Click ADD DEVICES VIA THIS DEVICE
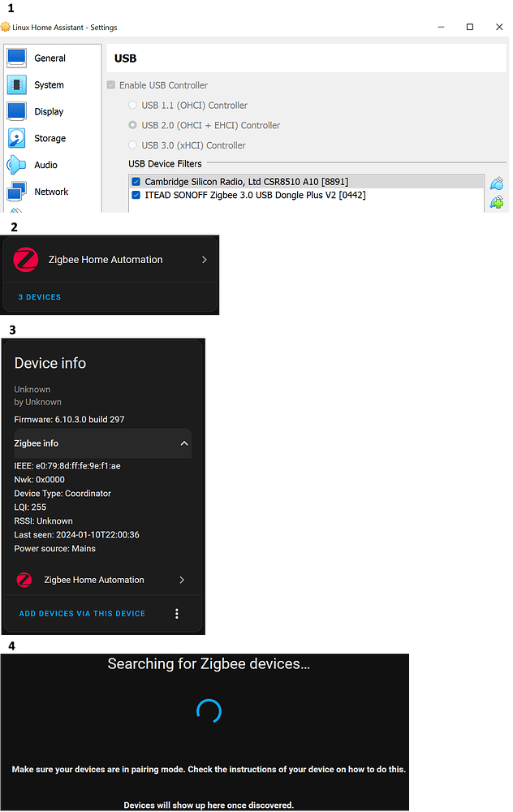The width and height of the screenshot is (513, 812). point(82,613)
